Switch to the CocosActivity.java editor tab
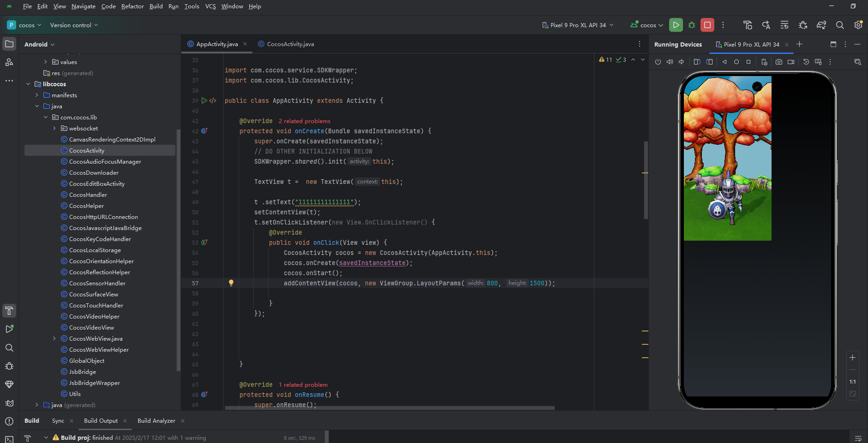The image size is (868, 443). [x=290, y=44]
